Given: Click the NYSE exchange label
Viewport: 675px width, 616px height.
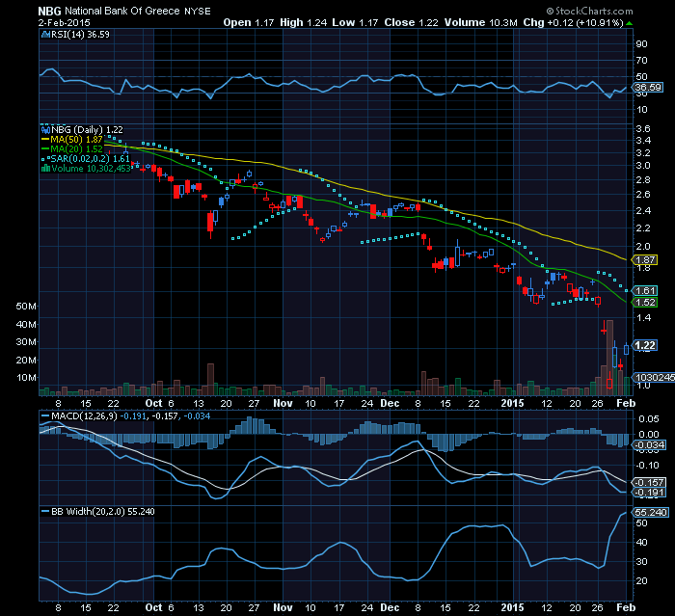Looking at the screenshot, I should point(197,12).
